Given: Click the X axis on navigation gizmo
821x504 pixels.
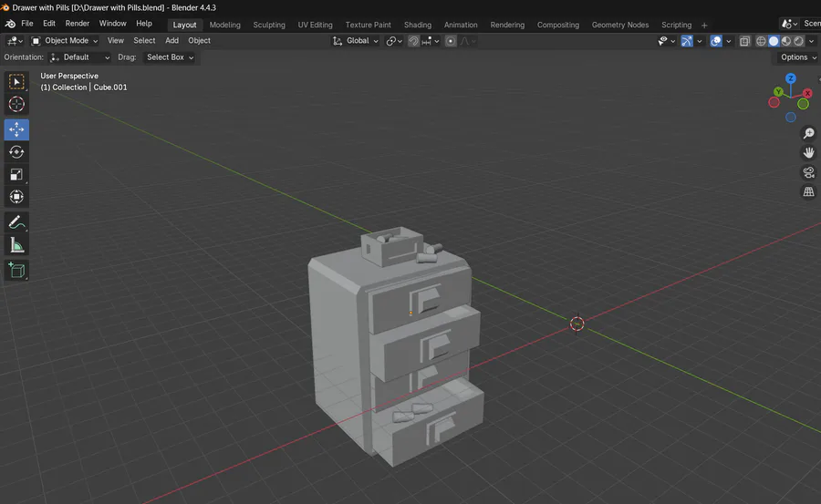Looking at the screenshot, I should coord(807,93).
